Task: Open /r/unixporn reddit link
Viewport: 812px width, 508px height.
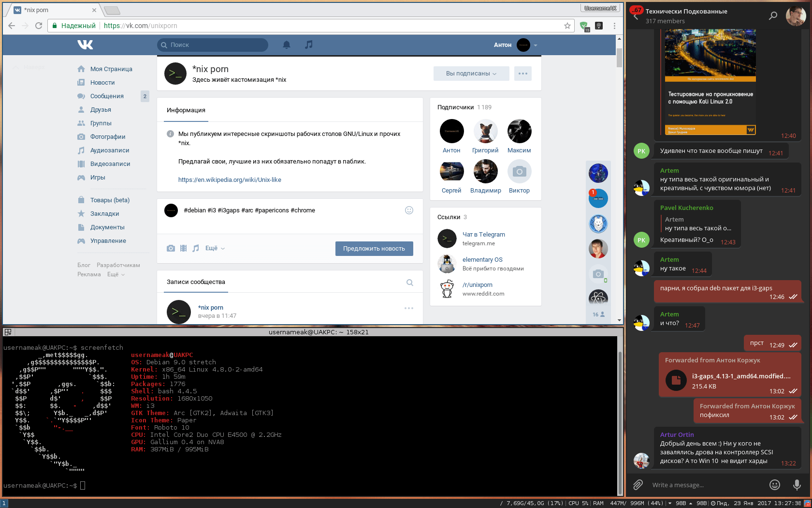Action: pyautogui.click(x=478, y=285)
